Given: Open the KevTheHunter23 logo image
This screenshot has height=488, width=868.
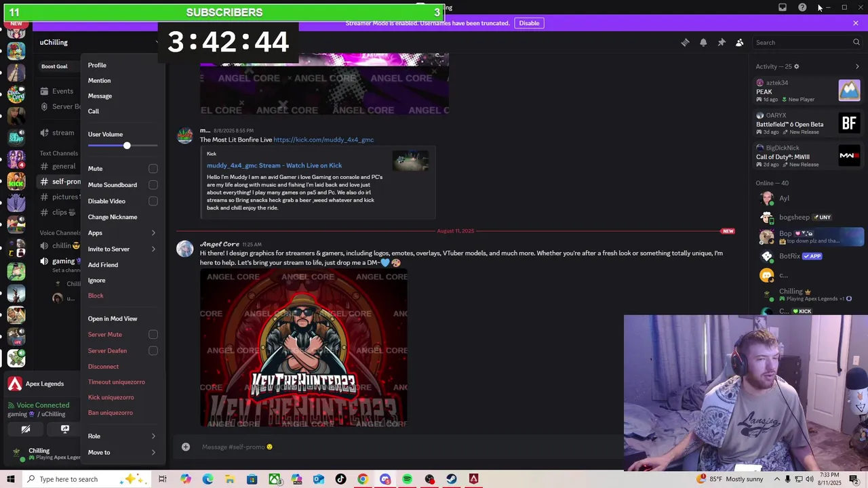Looking at the screenshot, I should coord(304,348).
